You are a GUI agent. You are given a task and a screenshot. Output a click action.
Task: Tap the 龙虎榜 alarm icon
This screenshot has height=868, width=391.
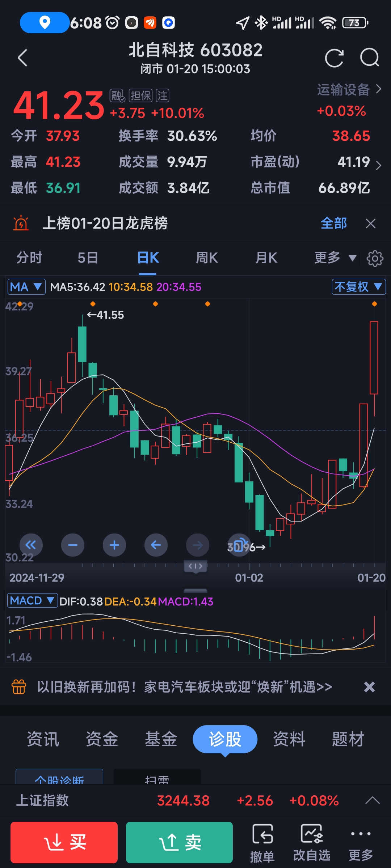21,223
